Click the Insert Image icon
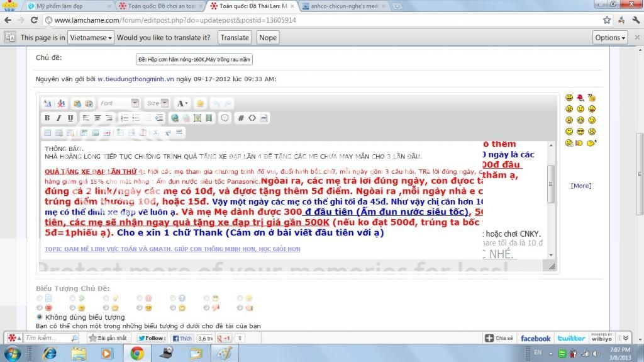Screen dimensions: 644x362 click(x=197, y=118)
